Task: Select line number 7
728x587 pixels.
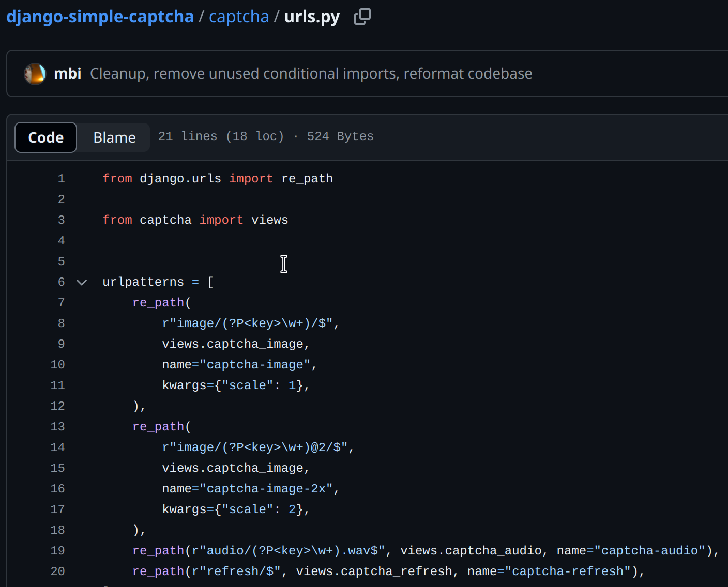Action: (x=61, y=303)
